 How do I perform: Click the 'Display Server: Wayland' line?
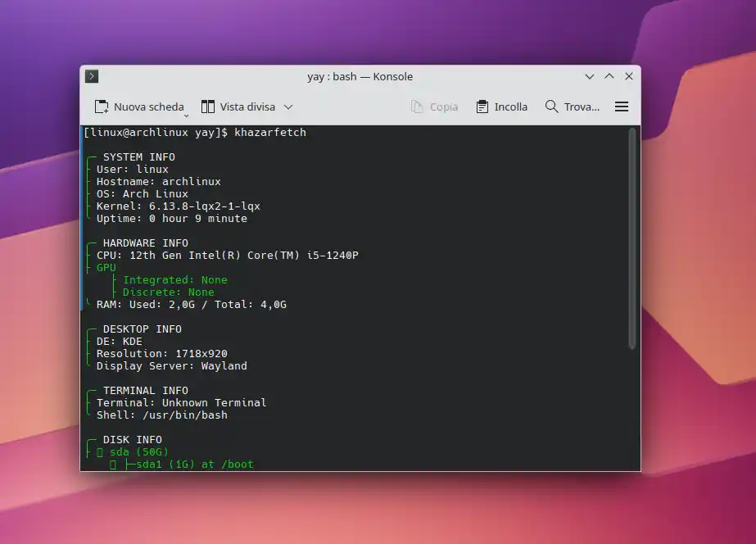[x=172, y=366]
